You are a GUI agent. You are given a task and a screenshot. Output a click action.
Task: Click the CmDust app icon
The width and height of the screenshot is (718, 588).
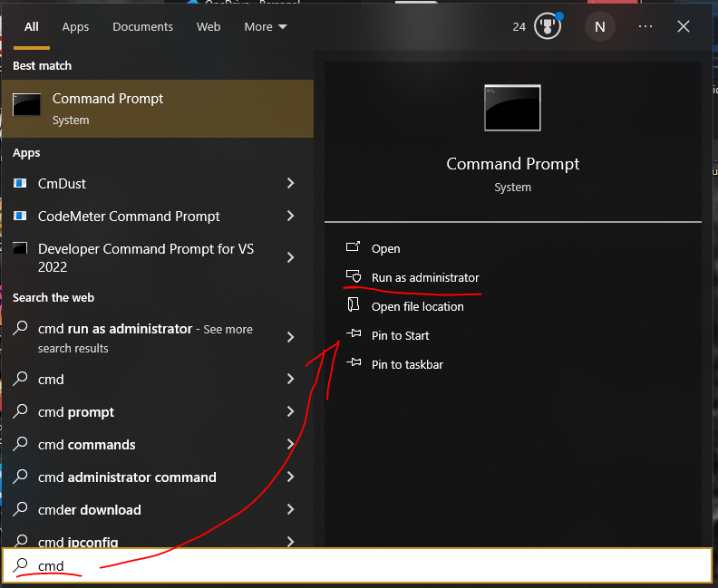point(21,184)
